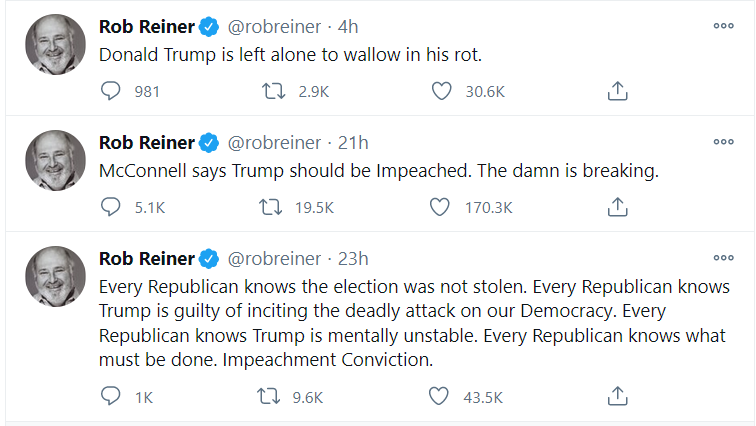Click the @robreiner handle on the 21h tweet

pyautogui.click(x=275, y=142)
